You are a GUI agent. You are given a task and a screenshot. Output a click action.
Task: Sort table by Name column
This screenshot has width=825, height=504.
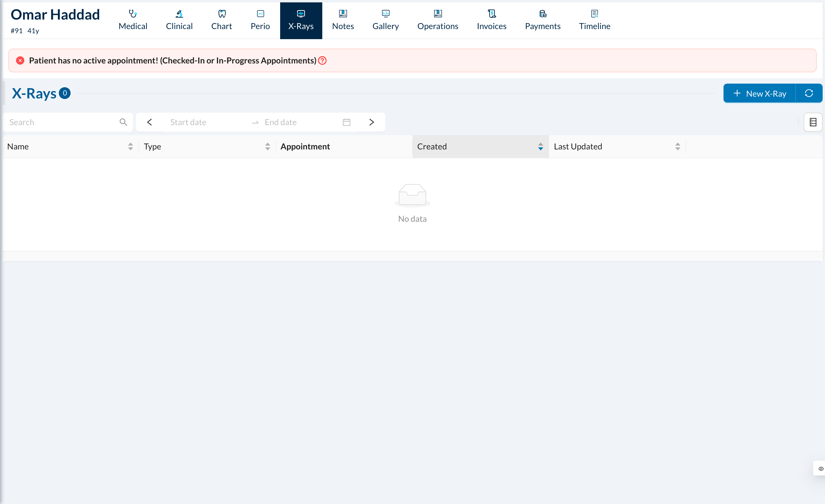71,146
